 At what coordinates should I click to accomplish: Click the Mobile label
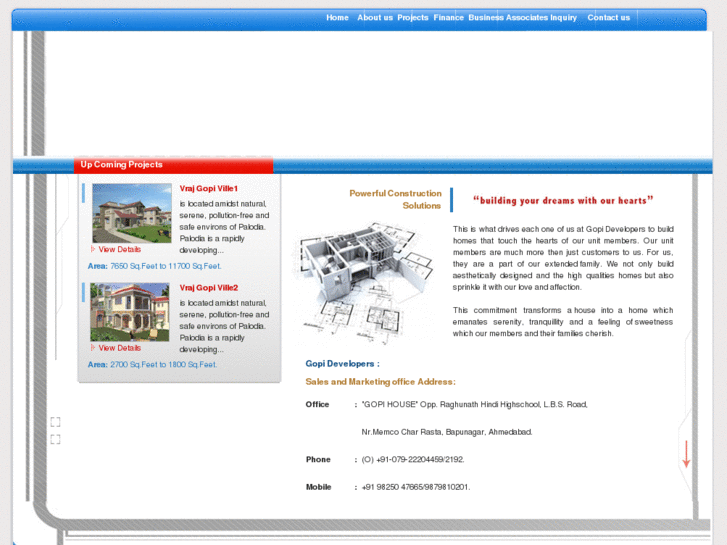tap(319, 487)
